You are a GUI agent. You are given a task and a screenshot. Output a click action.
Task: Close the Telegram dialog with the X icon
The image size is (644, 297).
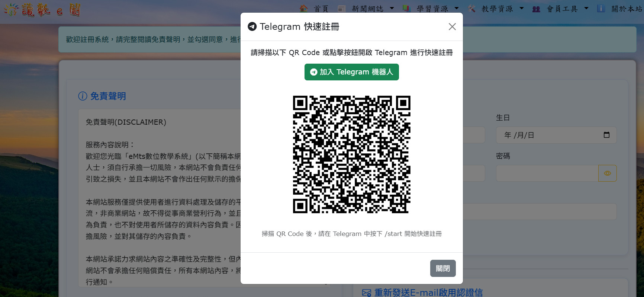pos(452,27)
